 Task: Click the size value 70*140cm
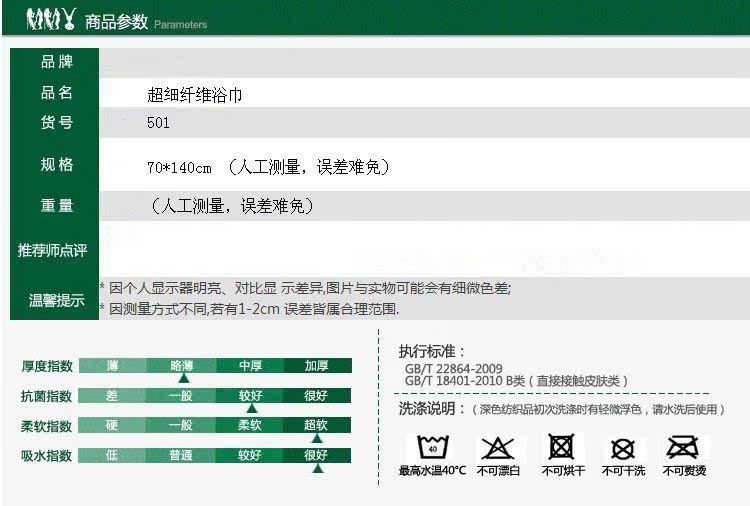(179, 168)
